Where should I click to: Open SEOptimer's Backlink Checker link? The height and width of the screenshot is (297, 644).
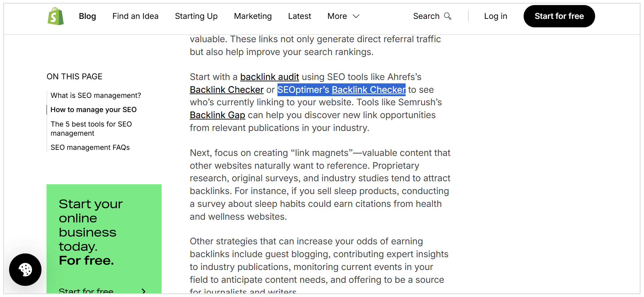tap(368, 89)
